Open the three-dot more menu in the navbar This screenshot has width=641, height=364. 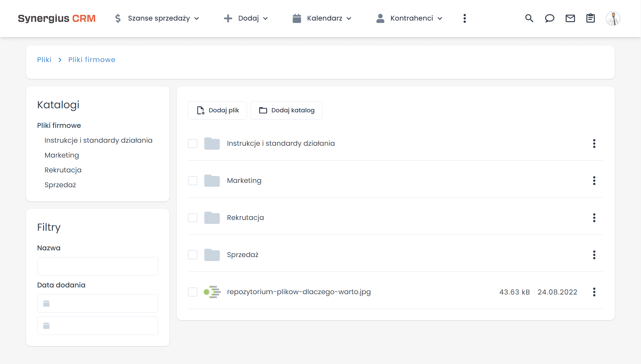pyautogui.click(x=465, y=18)
